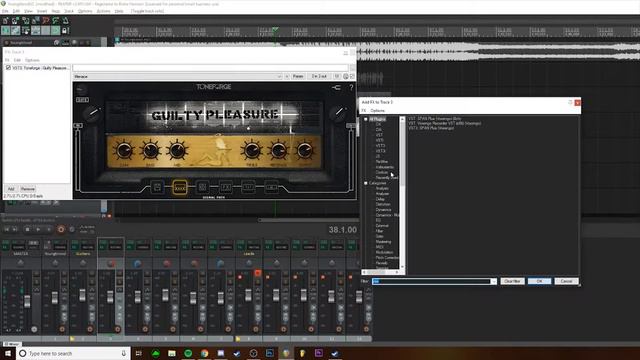640x360 pixels.
Task: Select Delay category in Add FX tree
Action: click(380, 199)
